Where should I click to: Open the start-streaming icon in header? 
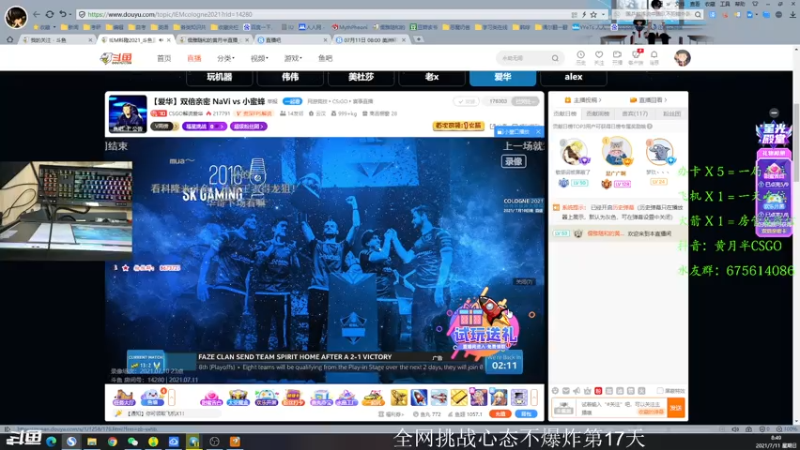(617, 57)
